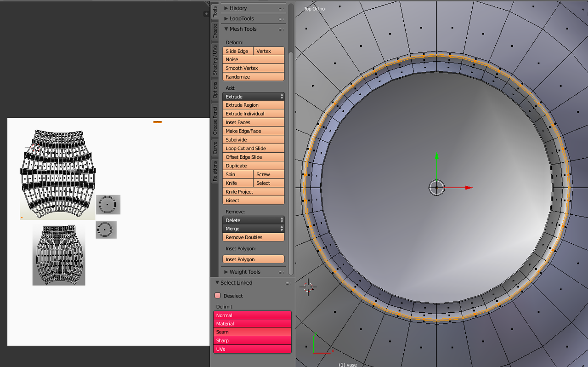Toggle the Deselect checkbox
This screenshot has width=588, height=367.
(x=218, y=296)
